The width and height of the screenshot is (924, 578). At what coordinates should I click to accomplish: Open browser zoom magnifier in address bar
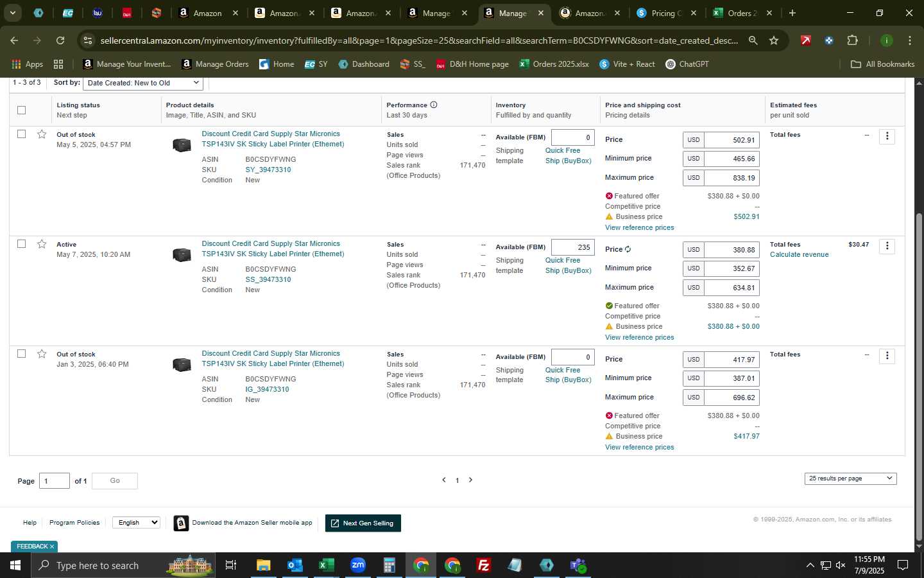(x=753, y=40)
